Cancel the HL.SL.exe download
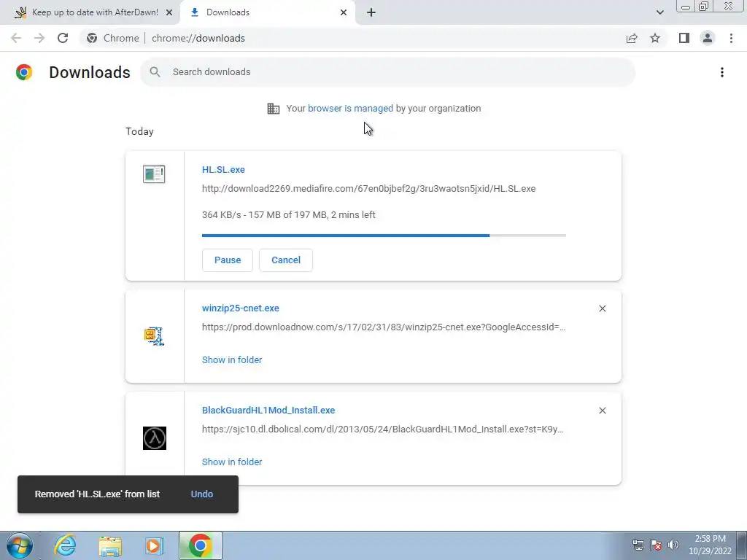Image resolution: width=747 pixels, height=560 pixels. tap(286, 260)
